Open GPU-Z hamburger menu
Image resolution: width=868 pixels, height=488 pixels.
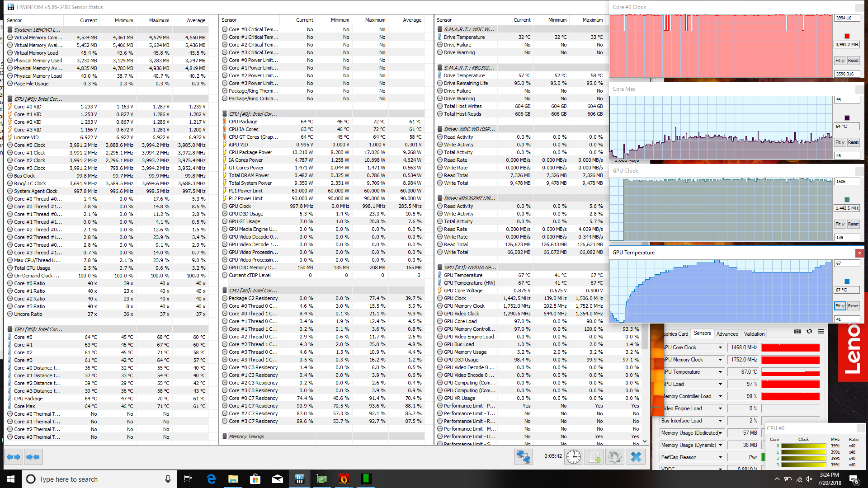[x=821, y=332]
